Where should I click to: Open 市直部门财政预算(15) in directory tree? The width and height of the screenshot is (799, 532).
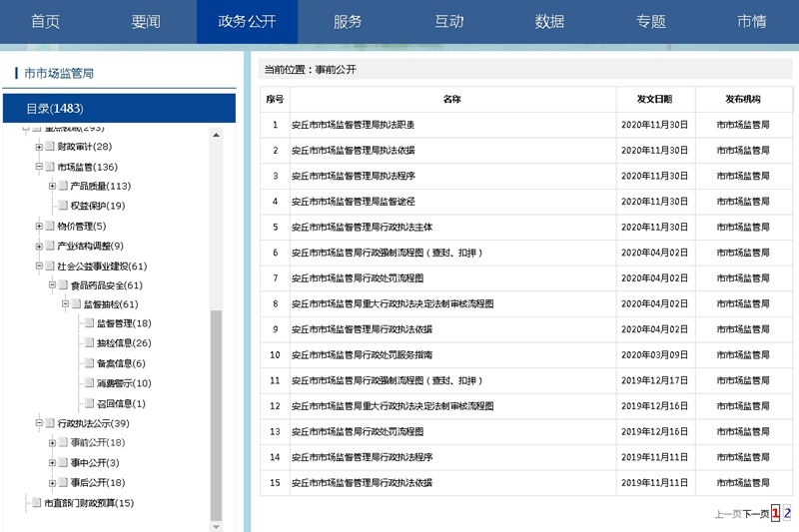pos(89,503)
